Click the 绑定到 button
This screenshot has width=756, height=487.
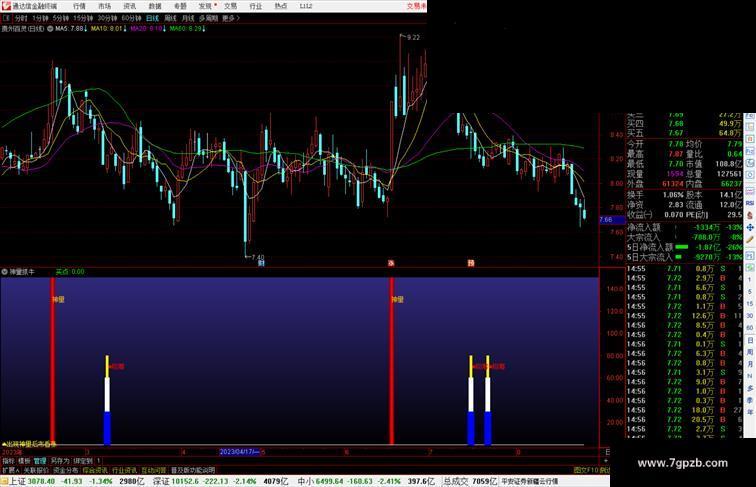pos(83,461)
